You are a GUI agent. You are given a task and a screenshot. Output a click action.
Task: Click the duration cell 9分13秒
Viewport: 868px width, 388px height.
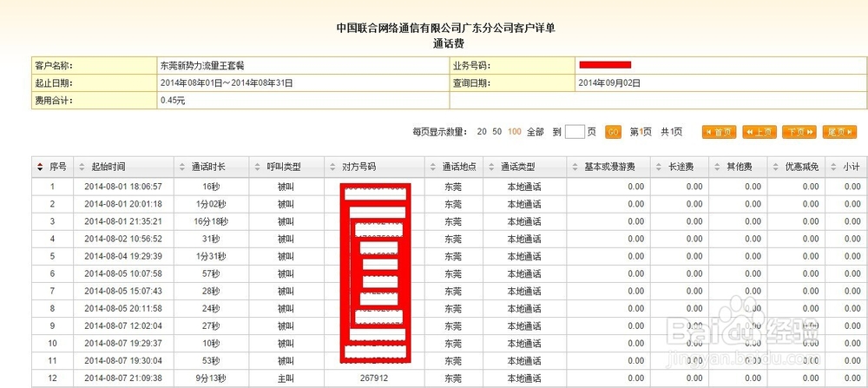tap(212, 378)
